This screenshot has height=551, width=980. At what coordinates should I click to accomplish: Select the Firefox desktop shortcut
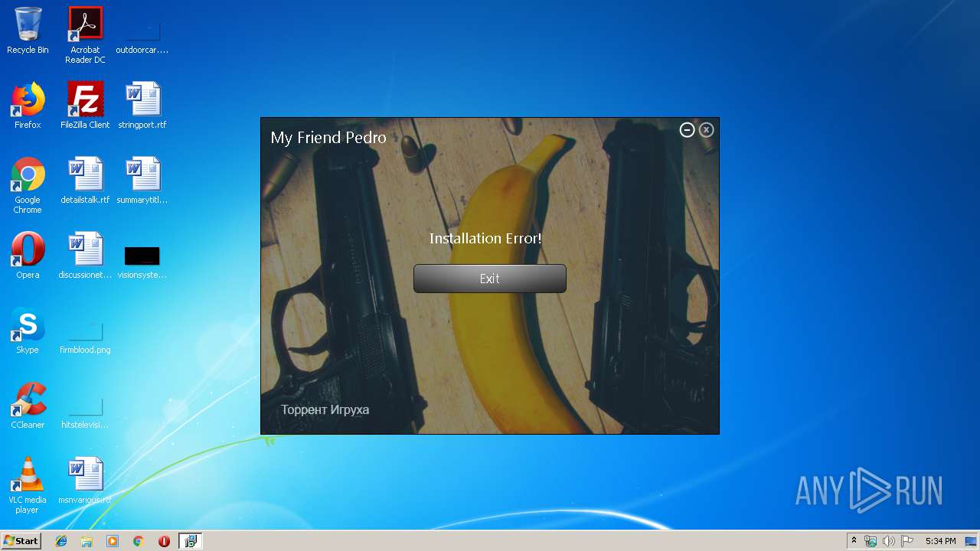tap(28, 106)
